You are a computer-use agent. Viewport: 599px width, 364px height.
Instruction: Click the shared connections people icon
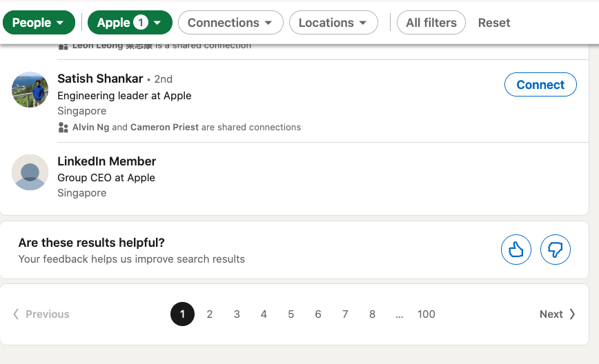click(x=63, y=127)
